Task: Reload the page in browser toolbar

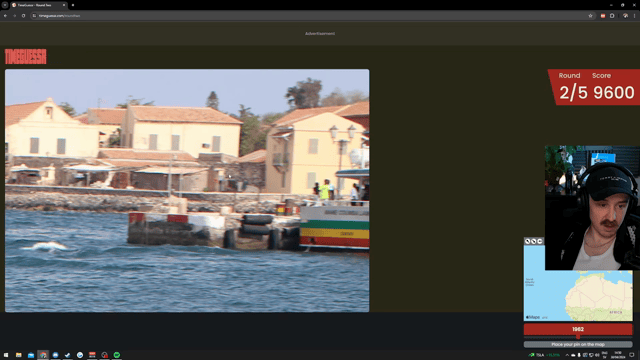Action: [23, 16]
